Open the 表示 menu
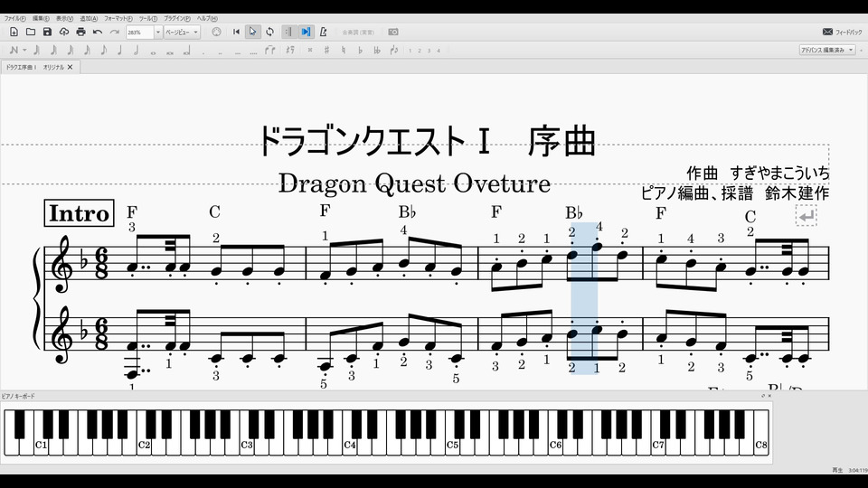 [x=64, y=18]
